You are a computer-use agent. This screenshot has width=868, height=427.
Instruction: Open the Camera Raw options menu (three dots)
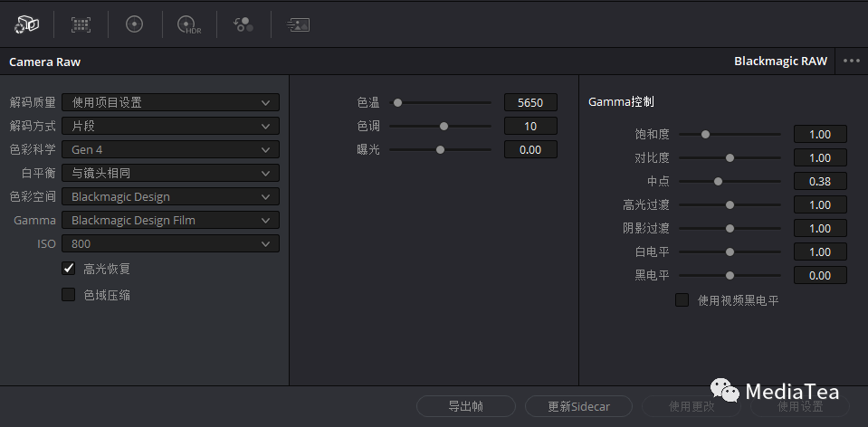852,61
